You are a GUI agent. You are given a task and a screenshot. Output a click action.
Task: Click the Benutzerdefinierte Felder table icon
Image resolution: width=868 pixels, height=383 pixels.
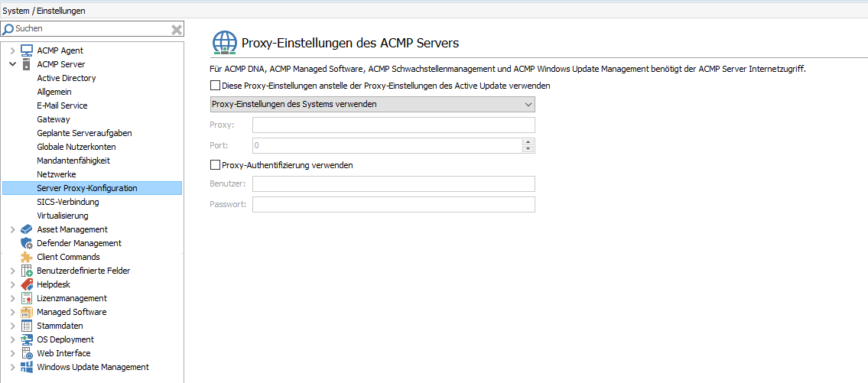(27, 271)
